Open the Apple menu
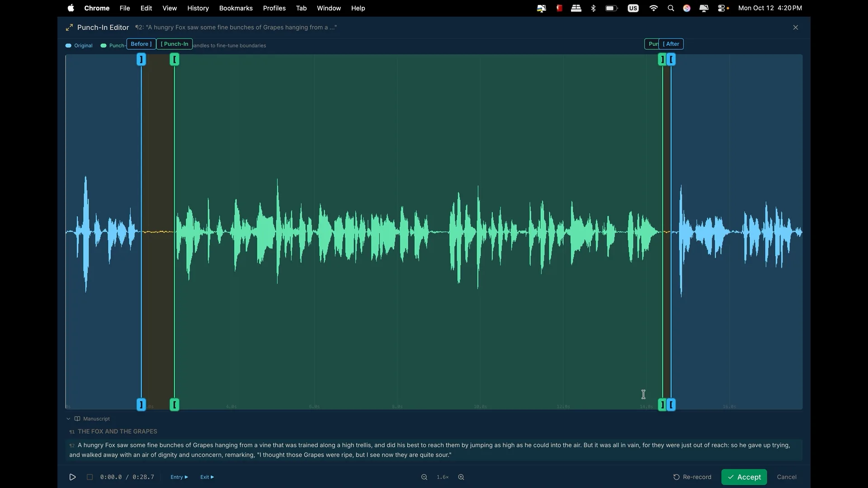Viewport: 868px width, 488px height. point(71,8)
